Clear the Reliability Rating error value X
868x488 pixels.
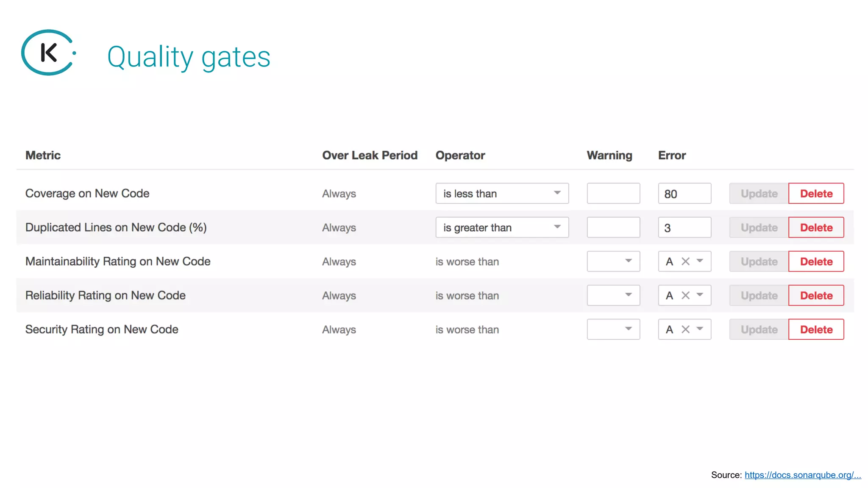(x=685, y=295)
